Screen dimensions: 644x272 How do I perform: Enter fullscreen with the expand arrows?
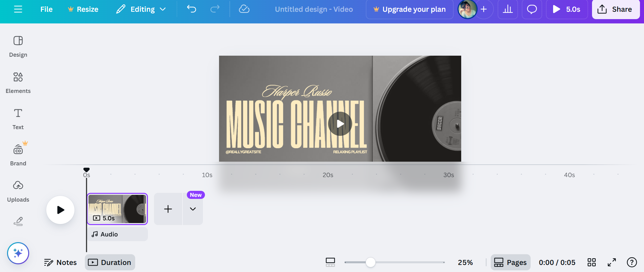click(x=612, y=262)
